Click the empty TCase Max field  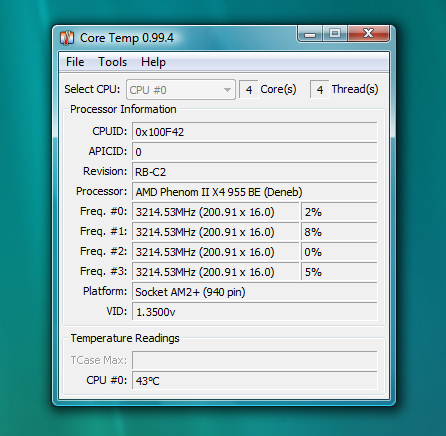coord(255,360)
